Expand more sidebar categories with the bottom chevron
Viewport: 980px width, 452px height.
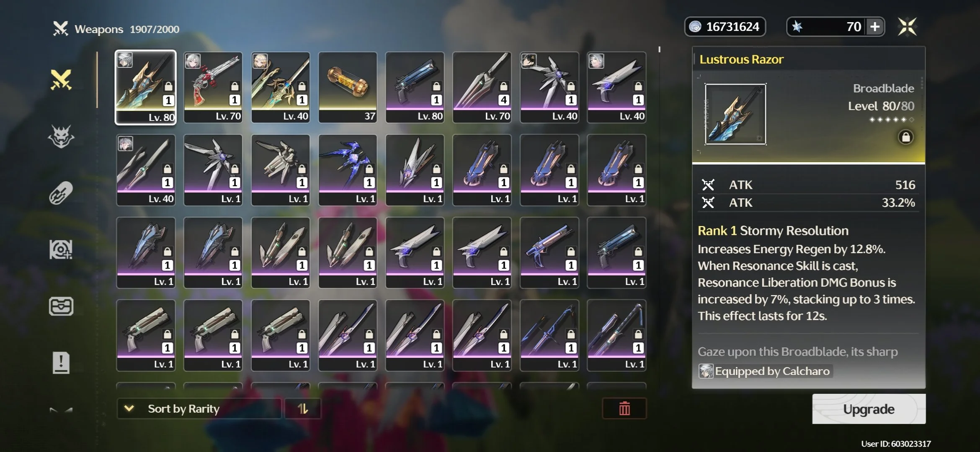[61, 410]
